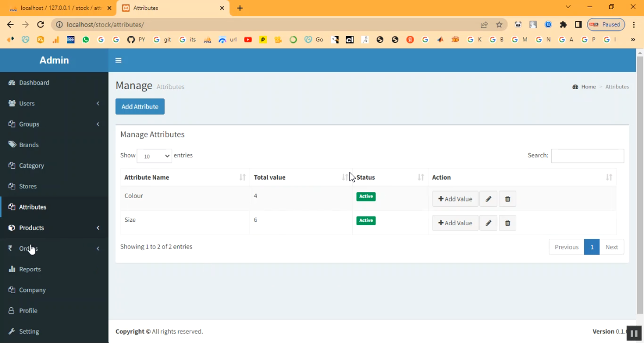The height and width of the screenshot is (343, 644).
Task: Click the Add Attribute button
Action: [x=140, y=106]
